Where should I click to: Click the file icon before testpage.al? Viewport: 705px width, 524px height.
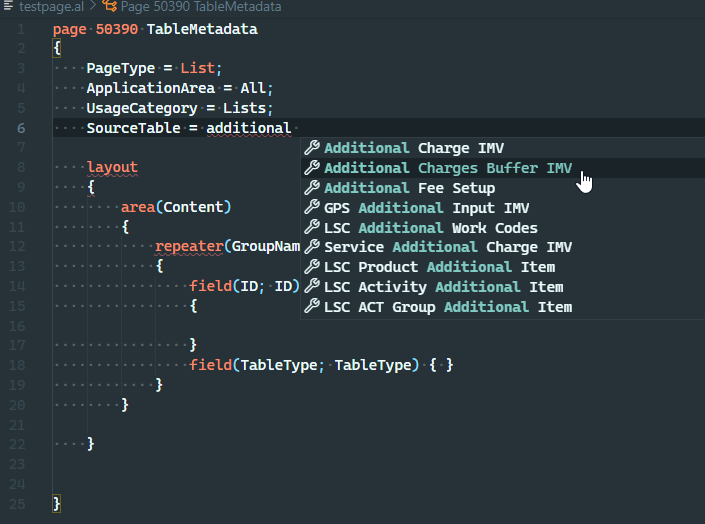point(8,5)
